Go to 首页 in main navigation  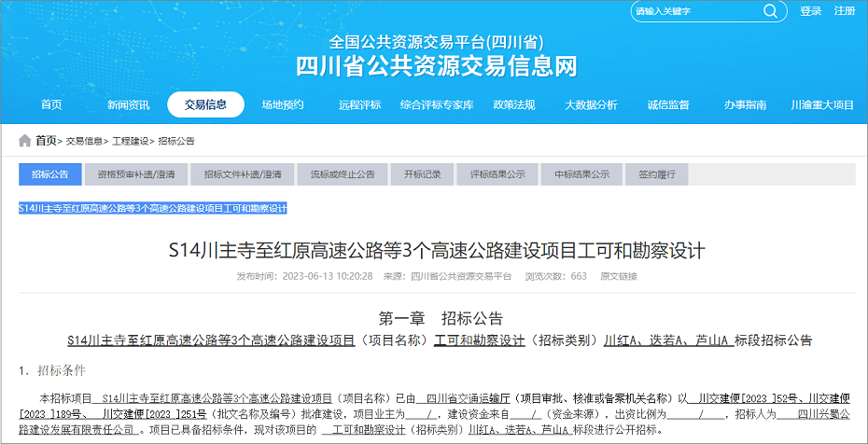tap(51, 104)
